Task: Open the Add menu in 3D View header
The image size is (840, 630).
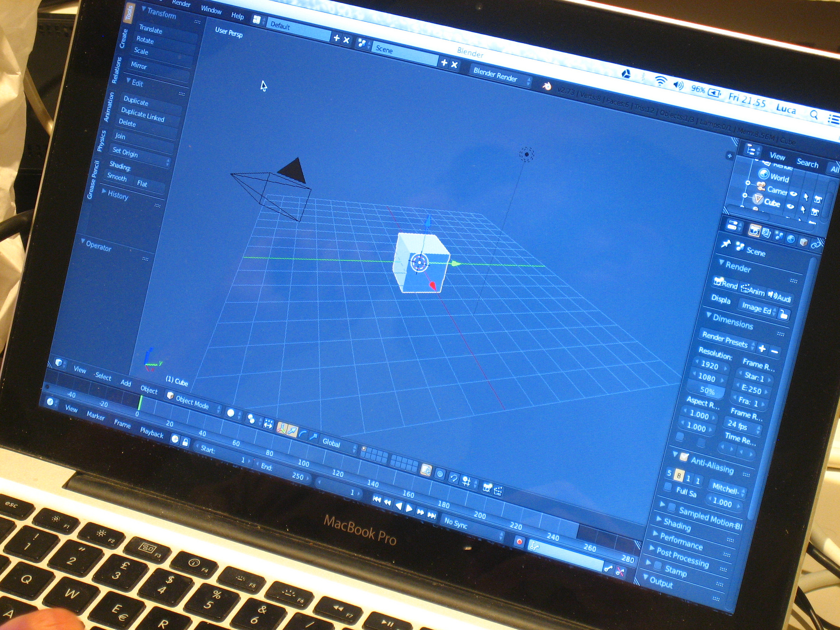Action: 126,383
